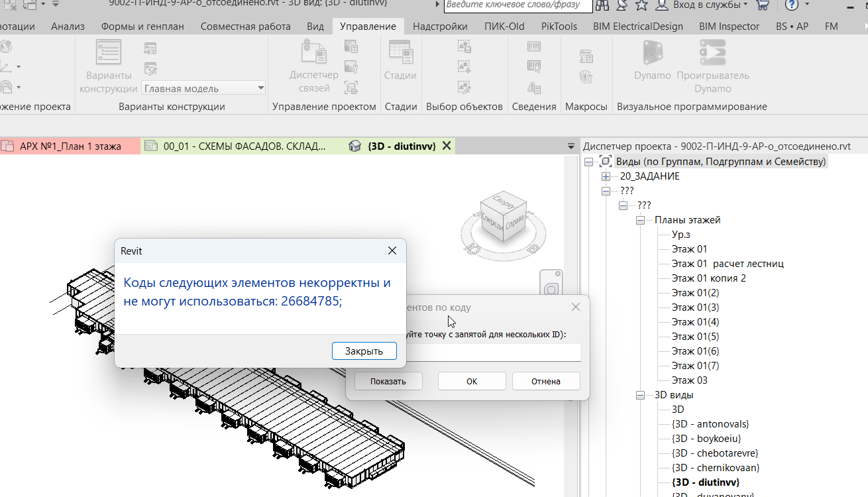Switch to the АРХ №1_План 1 этажа view tab
This screenshot has height=497, width=868.
(x=70, y=146)
